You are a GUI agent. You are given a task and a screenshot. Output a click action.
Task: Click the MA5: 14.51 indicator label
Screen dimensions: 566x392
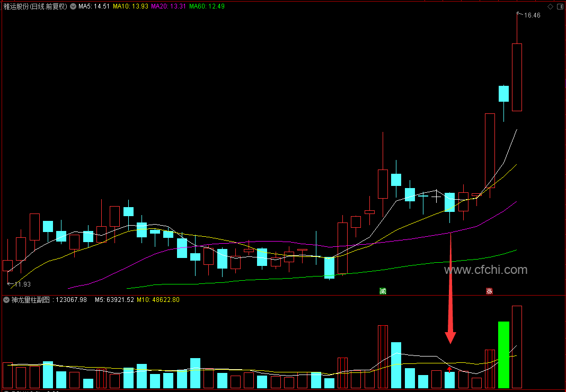(x=94, y=6)
